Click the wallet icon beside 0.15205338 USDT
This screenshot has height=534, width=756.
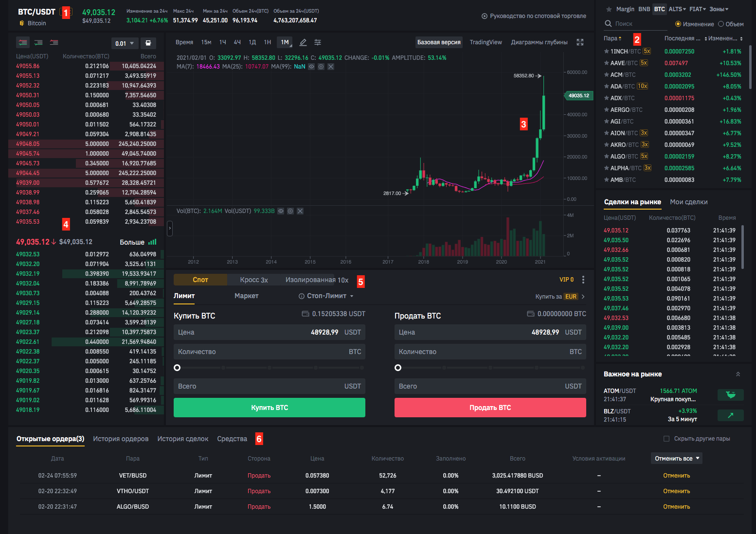306,314
